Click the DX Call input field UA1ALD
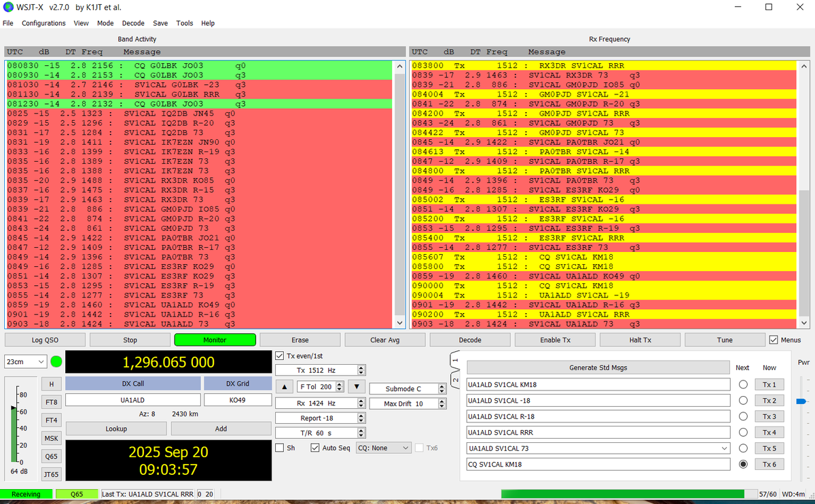 coord(133,400)
